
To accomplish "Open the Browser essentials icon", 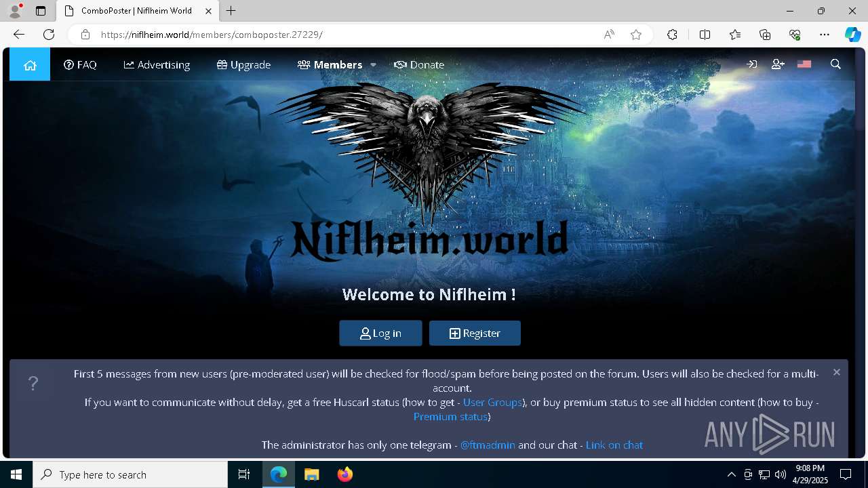I will point(795,35).
